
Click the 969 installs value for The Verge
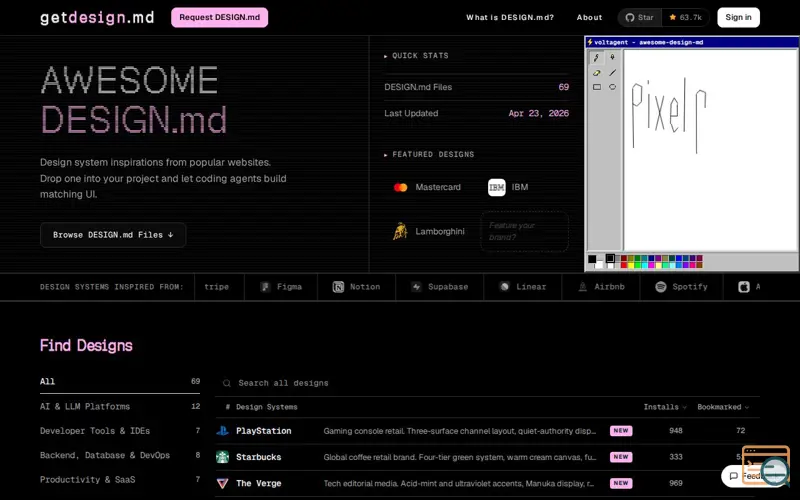[676, 483]
